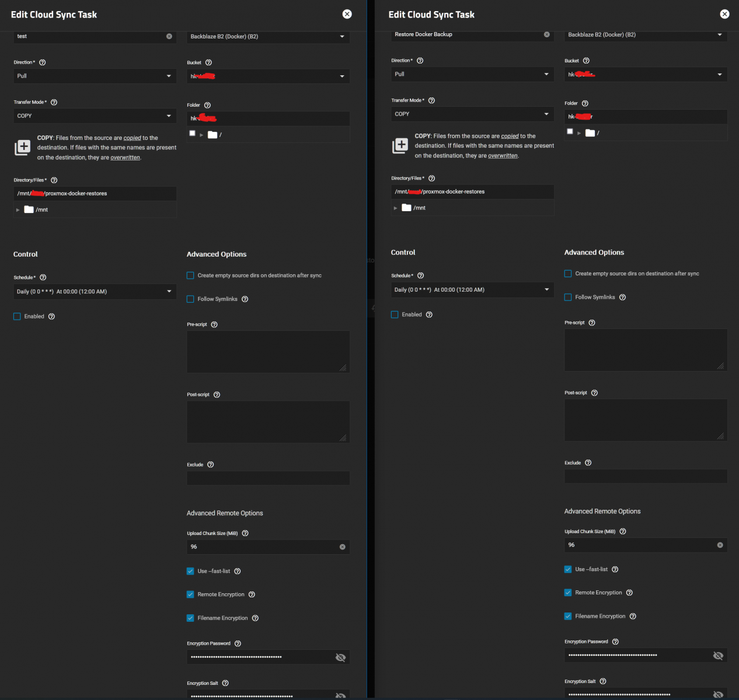Click the Exclude input field in left dialog
Screen dimensions: 739x700
click(268, 478)
